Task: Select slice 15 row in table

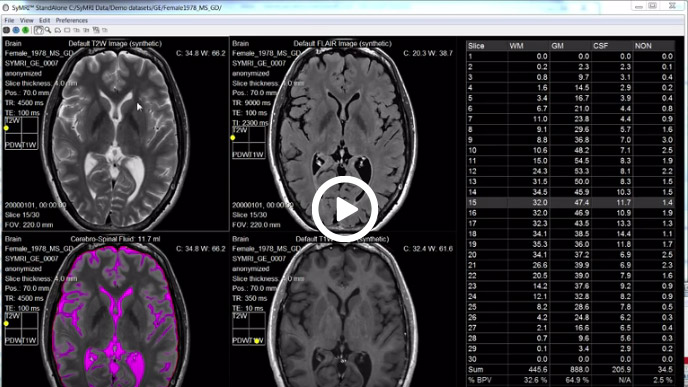Action: click(x=570, y=202)
